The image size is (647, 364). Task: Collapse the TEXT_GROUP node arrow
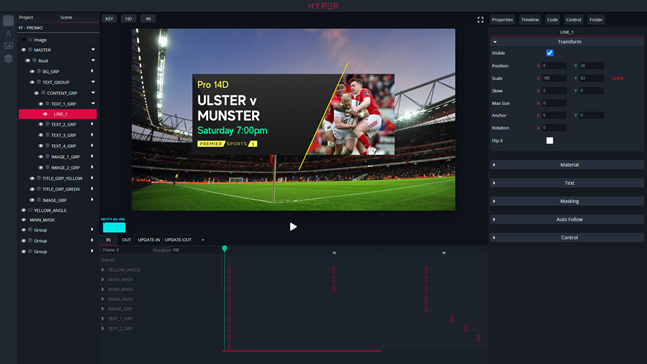click(x=93, y=82)
